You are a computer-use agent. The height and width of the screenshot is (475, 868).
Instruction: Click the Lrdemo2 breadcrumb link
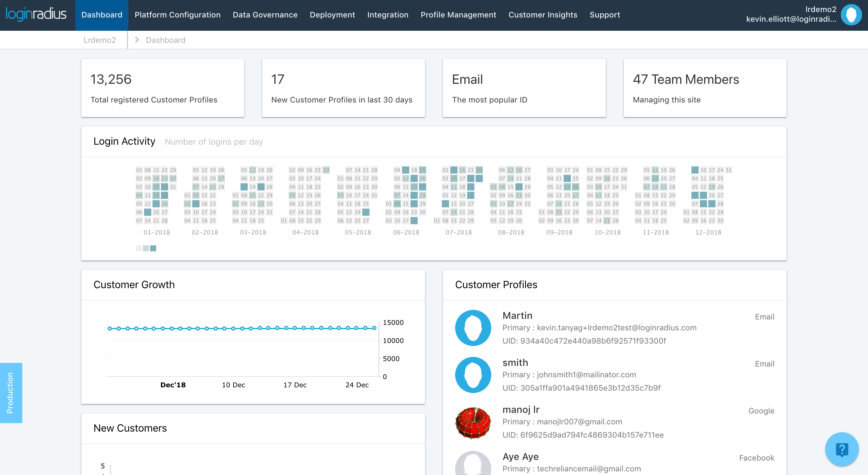(100, 40)
